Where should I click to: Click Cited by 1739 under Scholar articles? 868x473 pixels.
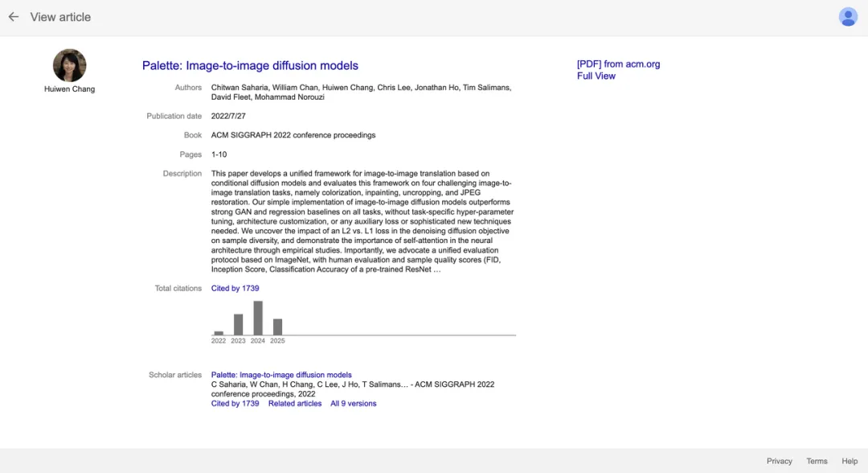pos(235,404)
